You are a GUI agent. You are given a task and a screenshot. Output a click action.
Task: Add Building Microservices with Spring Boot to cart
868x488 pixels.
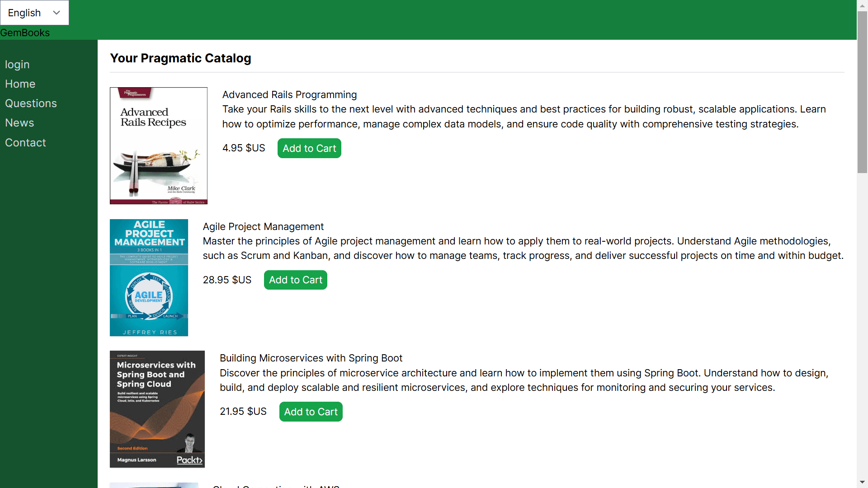311,412
